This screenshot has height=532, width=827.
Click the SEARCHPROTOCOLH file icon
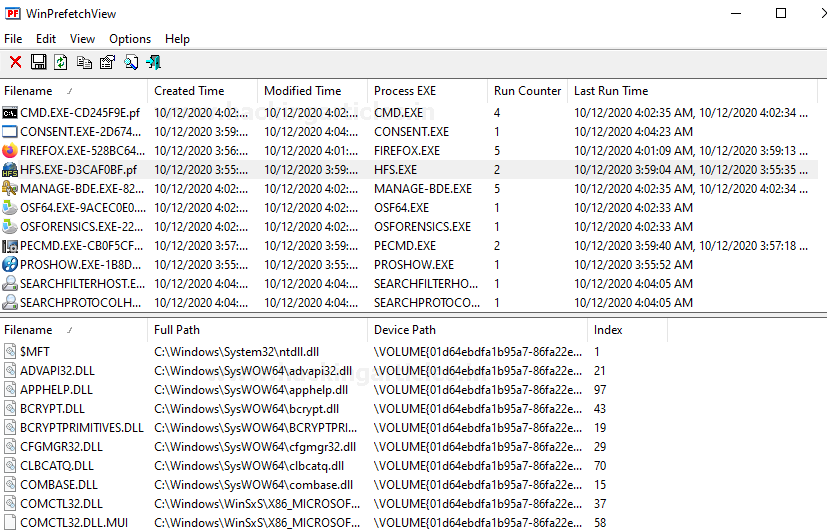(10, 303)
